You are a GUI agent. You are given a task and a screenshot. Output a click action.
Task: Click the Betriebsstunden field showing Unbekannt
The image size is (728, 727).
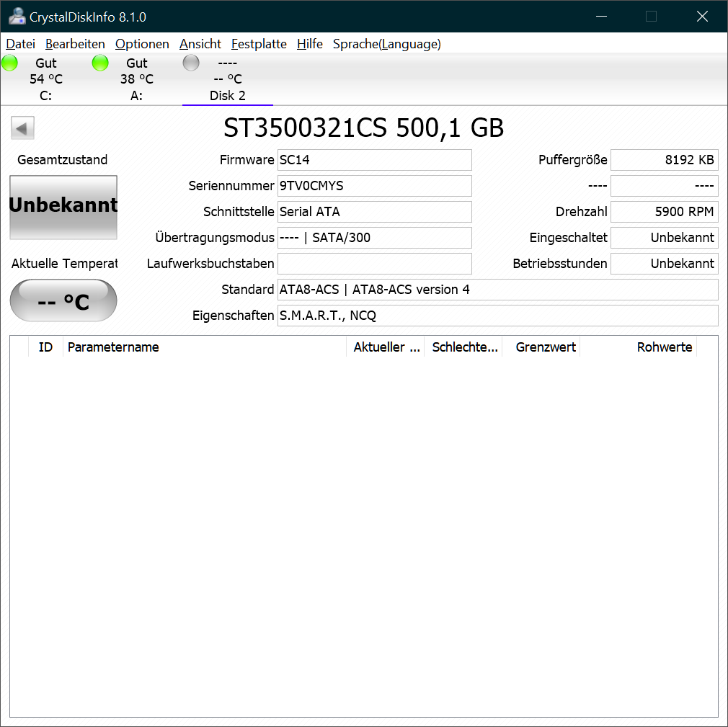coord(665,264)
